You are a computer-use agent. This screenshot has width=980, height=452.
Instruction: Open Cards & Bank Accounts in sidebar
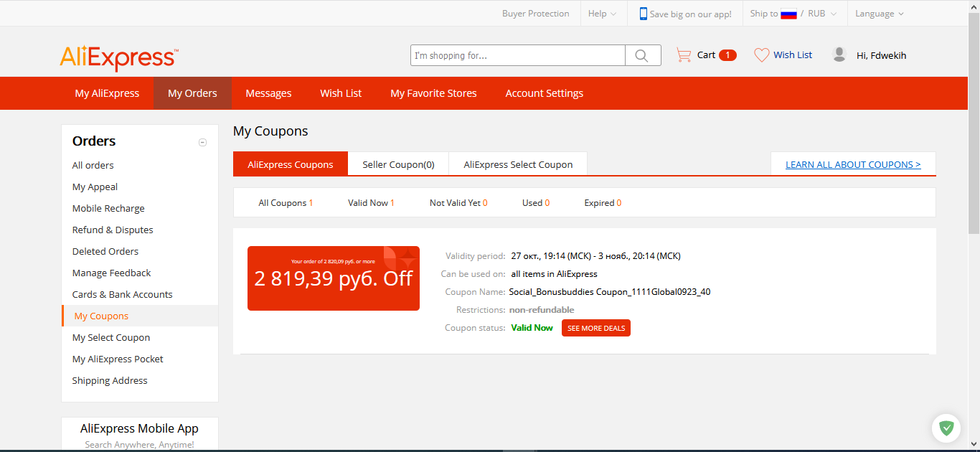(122, 294)
